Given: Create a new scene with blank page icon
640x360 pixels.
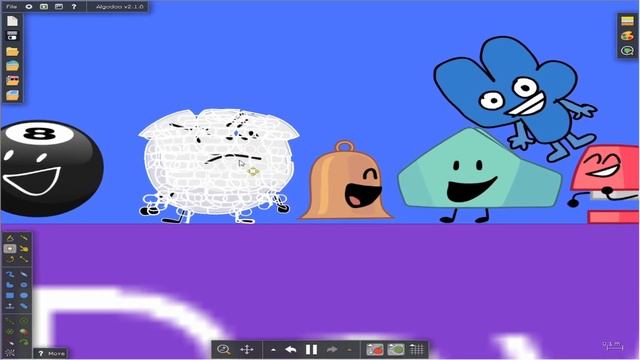Looking at the screenshot, I should (x=12, y=20).
